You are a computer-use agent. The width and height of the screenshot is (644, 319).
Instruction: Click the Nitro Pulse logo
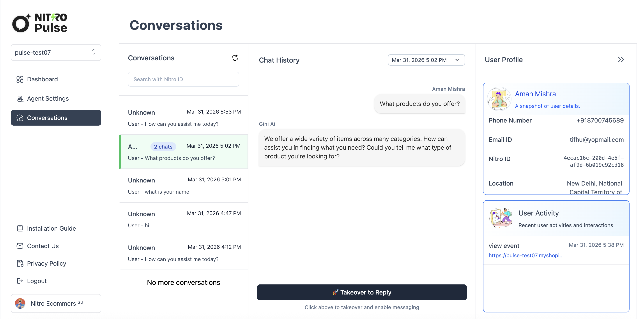40,23
